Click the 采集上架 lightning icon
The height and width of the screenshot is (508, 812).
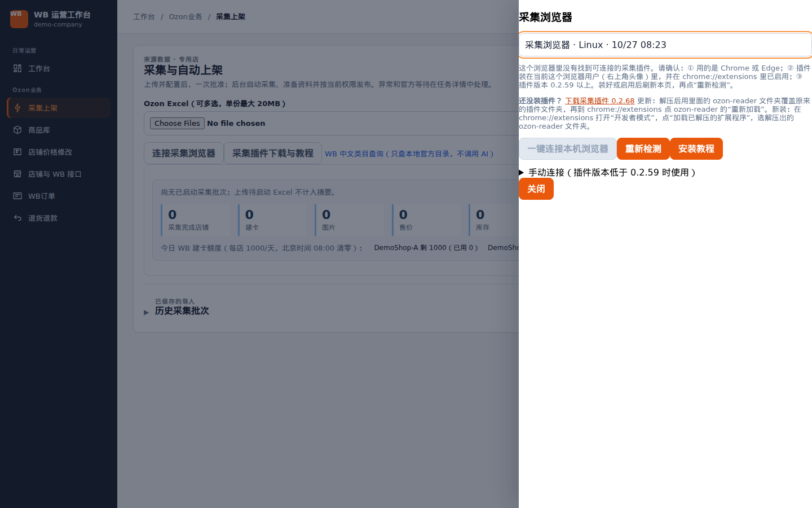tap(17, 108)
